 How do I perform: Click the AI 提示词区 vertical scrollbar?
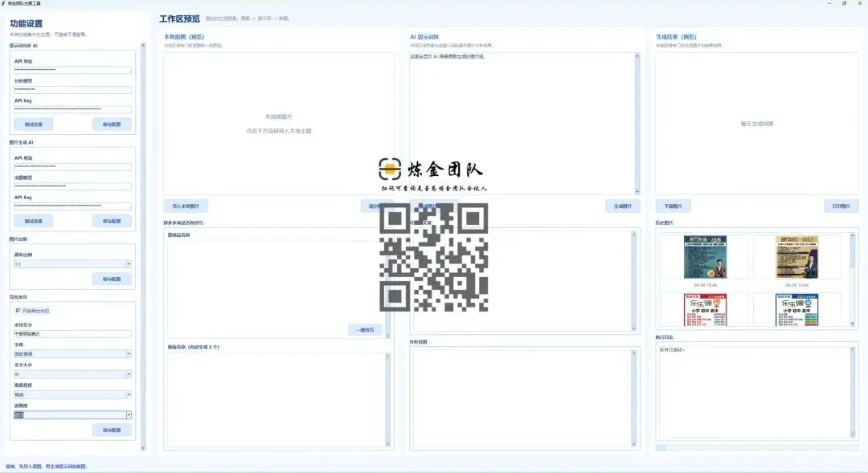coord(637,123)
